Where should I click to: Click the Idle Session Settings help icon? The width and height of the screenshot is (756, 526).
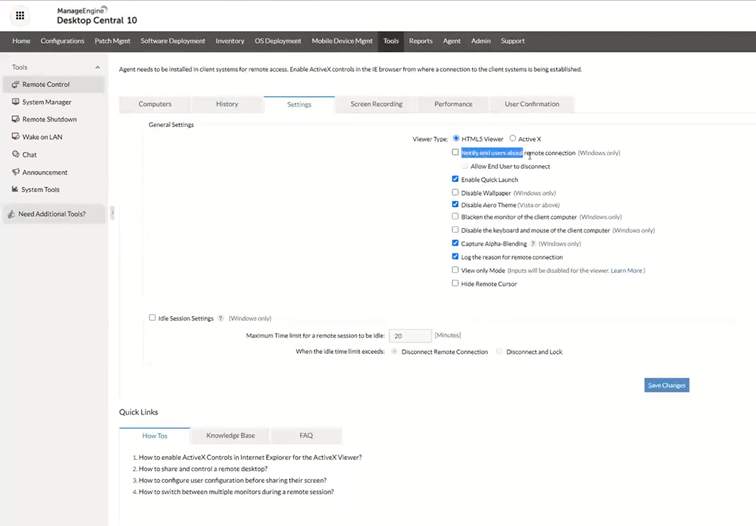point(220,318)
